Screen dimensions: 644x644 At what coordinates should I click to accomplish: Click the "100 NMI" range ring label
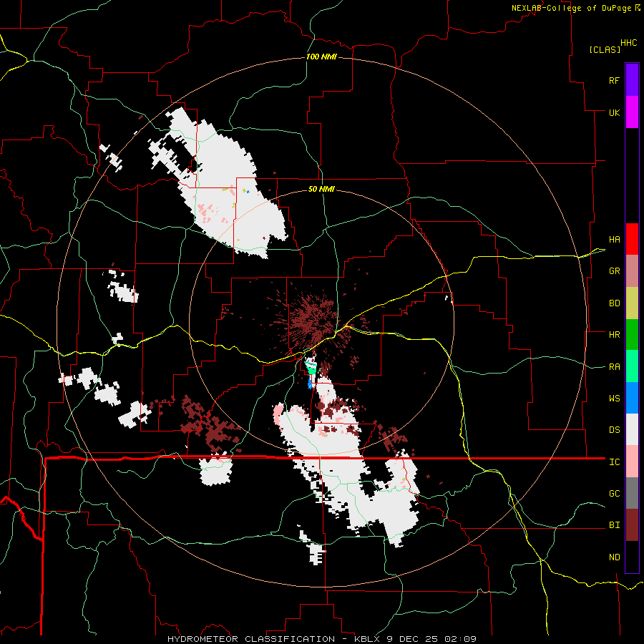321,57
